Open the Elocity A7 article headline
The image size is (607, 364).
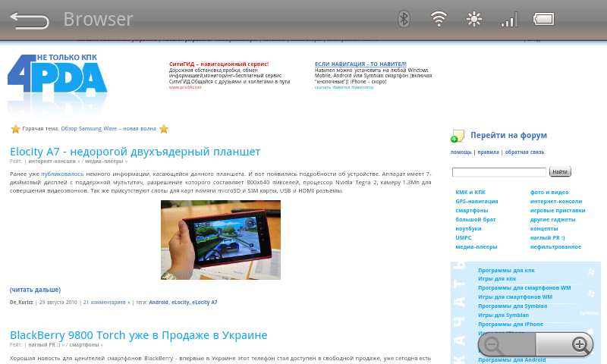(135, 152)
